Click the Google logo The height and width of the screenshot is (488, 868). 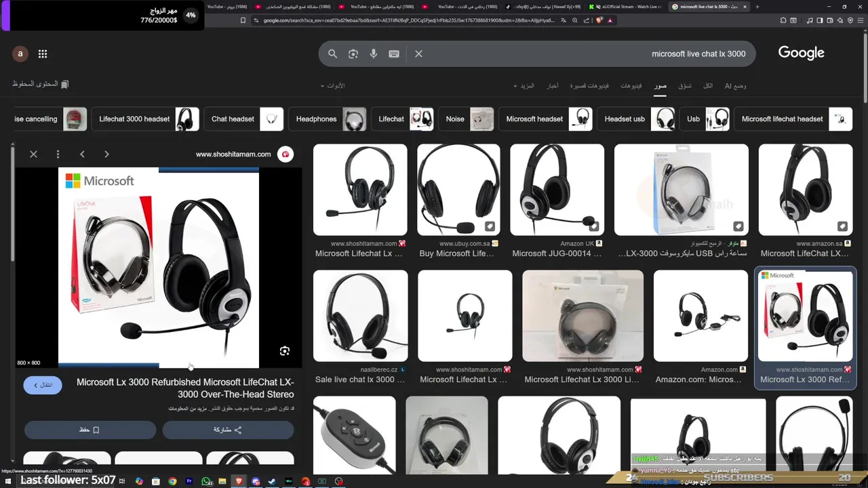tap(801, 54)
